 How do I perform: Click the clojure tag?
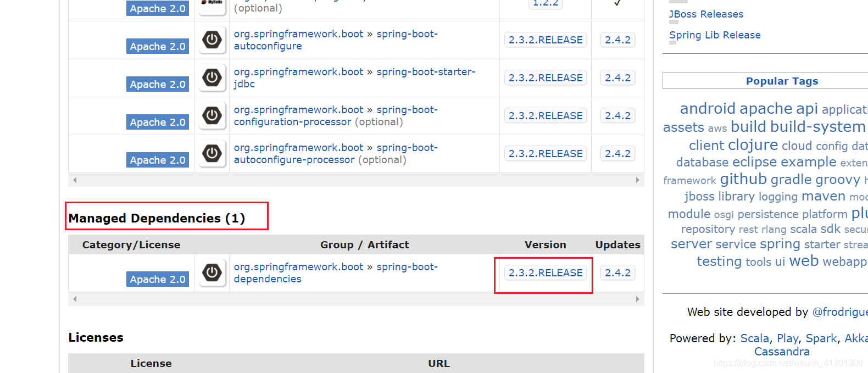point(753,145)
